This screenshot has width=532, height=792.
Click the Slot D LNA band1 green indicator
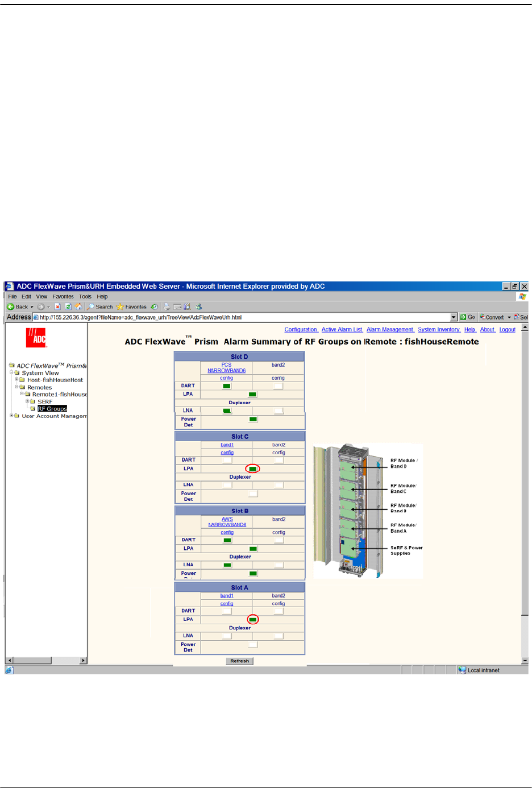tap(227, 410)
